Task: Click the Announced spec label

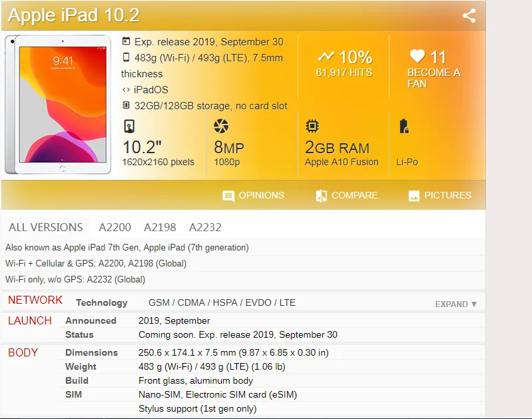Action: click(91, 320)
